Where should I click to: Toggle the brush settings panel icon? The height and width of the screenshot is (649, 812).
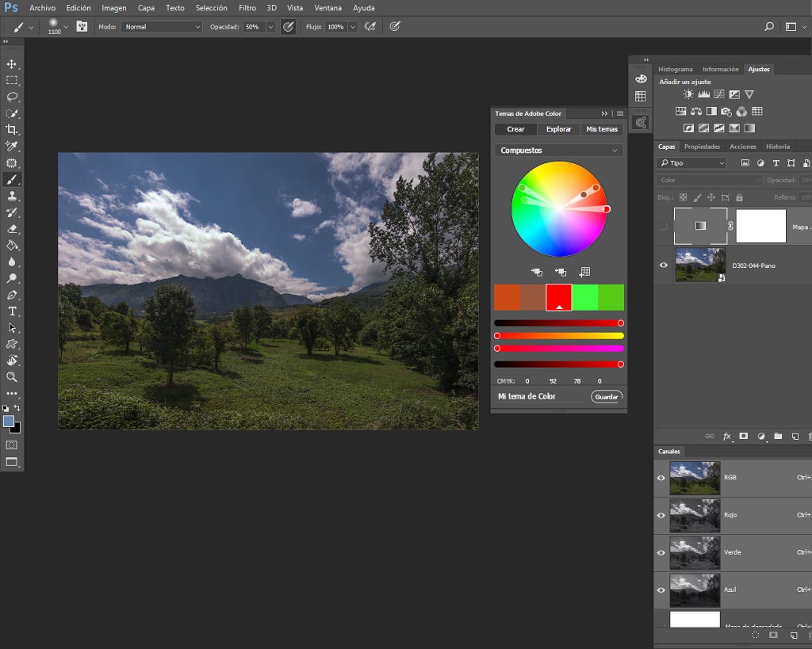[82, 26]
